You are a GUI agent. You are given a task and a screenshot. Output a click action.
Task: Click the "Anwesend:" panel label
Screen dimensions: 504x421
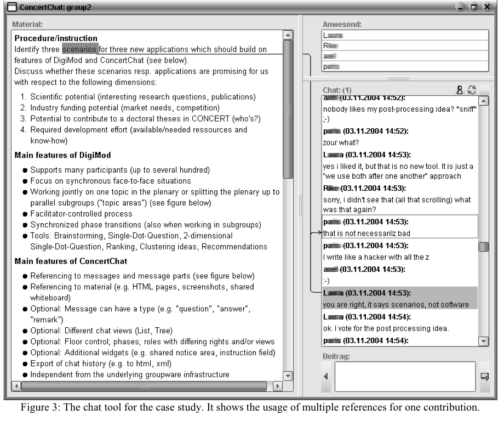pyautogui.click(x=342, y=25)
